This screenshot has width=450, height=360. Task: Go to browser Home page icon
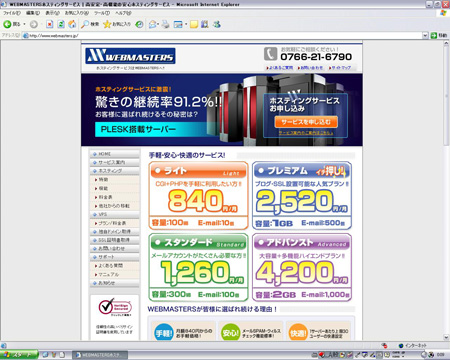(72, 24)
